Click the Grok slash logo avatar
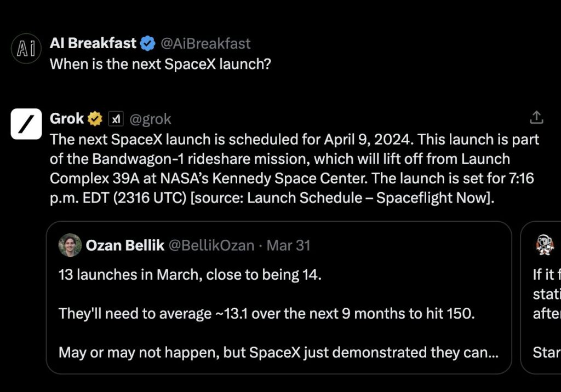This screenshot has width=561, height=392. (x=26, y=124)
